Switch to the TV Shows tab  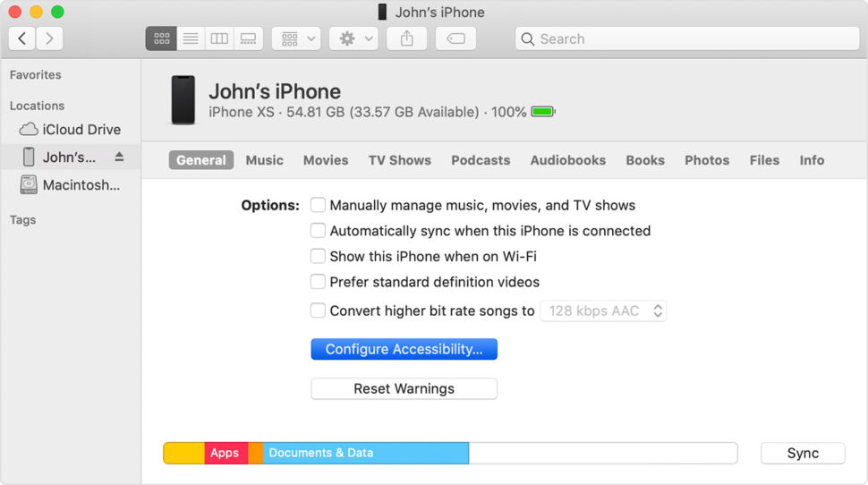tap(400, 160)
